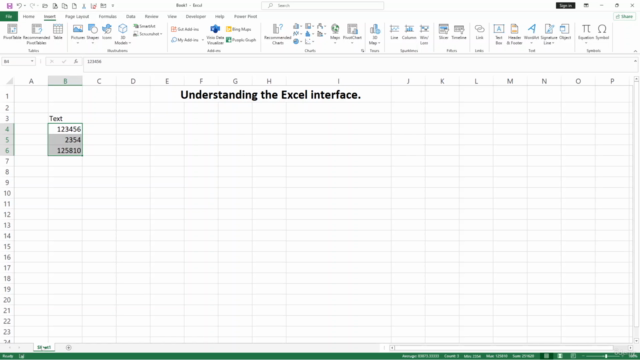Open Ribbon Display Options button
This screenshot has height=360, width=640.
586,5
